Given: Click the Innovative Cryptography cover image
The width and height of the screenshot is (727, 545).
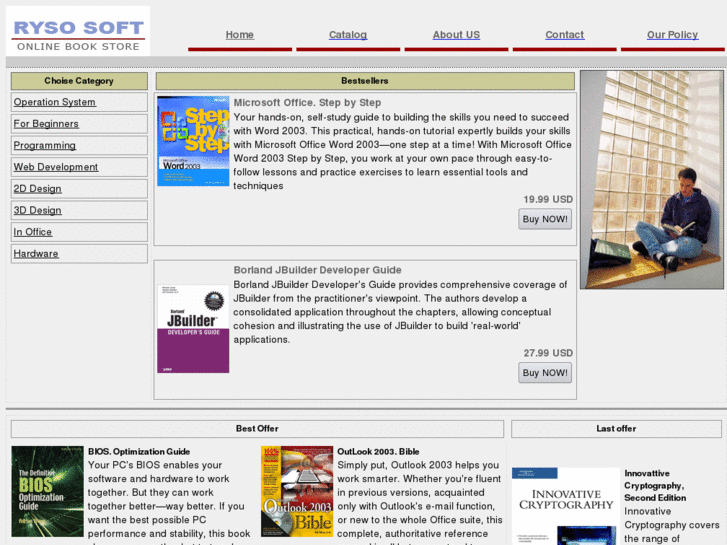Looking at the screenshot, I should click(x=566, y=506).
